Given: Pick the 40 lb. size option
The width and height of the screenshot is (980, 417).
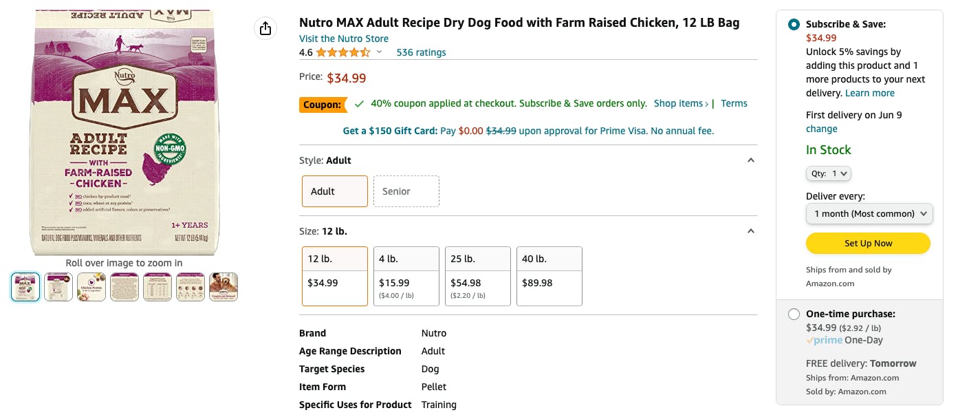Looking at the screenshot, I should point(549,276).
